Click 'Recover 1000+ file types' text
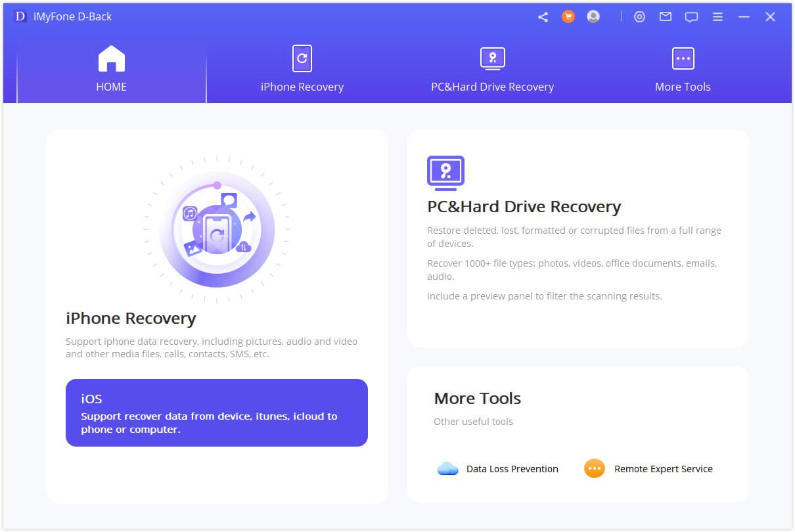 (572, 270)
